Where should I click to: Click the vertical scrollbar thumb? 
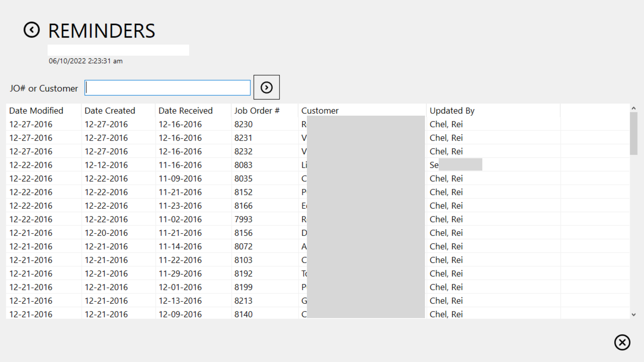pos(633,133)
